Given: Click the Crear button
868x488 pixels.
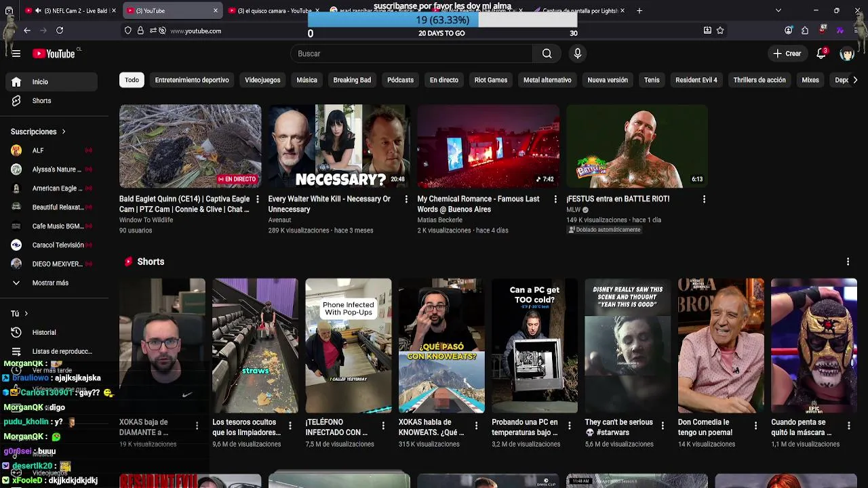Looking at the screenshot, I should coord(787,54).
